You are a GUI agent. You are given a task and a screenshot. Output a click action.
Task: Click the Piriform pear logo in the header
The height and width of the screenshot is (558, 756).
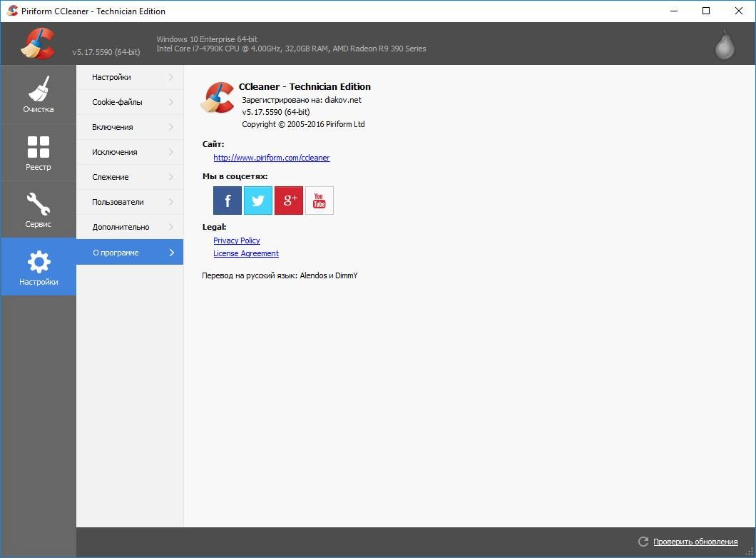725,46
